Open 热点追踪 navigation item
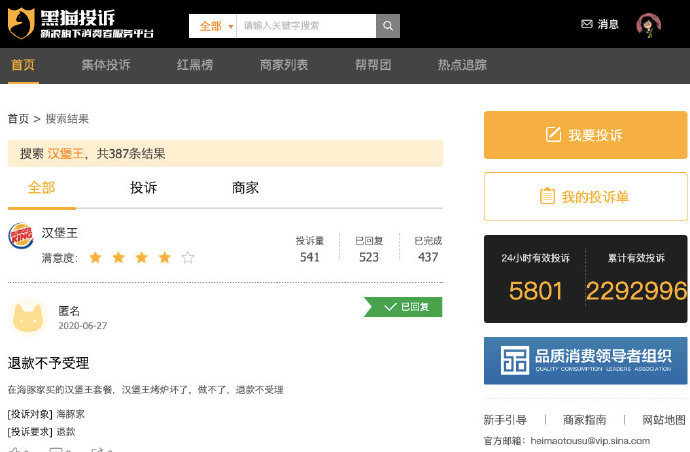Screen dimensions: 690x452 (x=462, y=65)
